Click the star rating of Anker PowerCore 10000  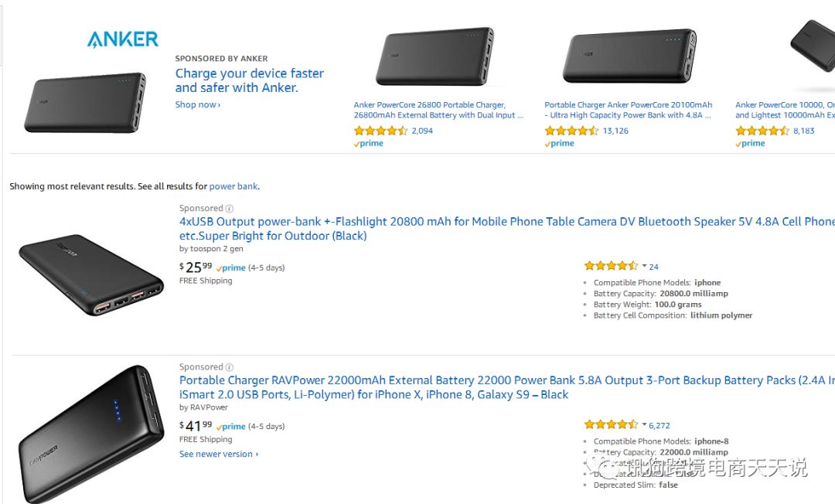(762, 131)
